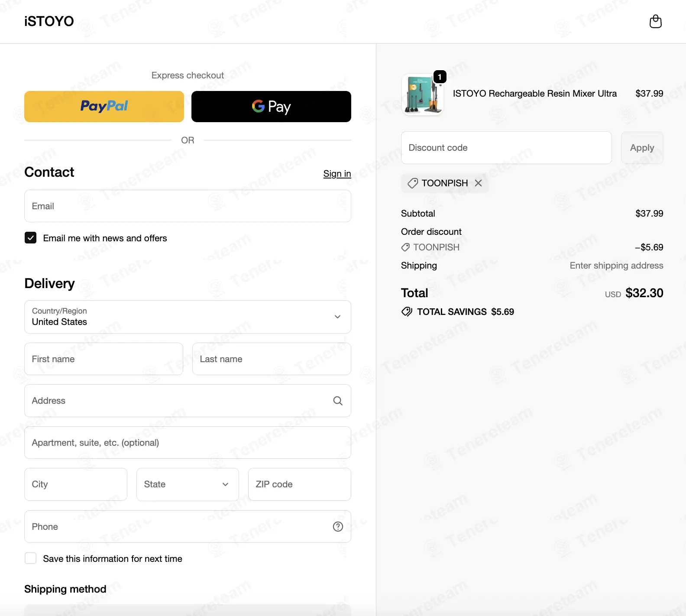Click the Express checkout label

188,75
